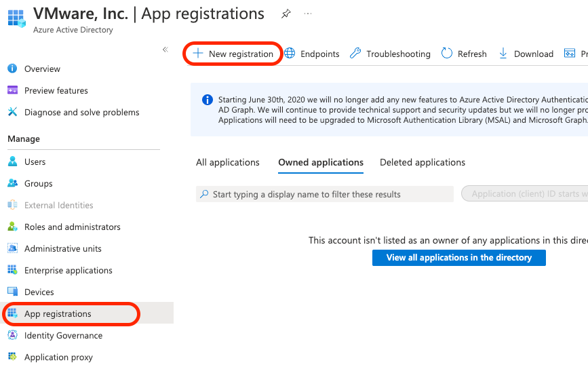
Task: Click the Users person icon
Action: pos(12,161)
